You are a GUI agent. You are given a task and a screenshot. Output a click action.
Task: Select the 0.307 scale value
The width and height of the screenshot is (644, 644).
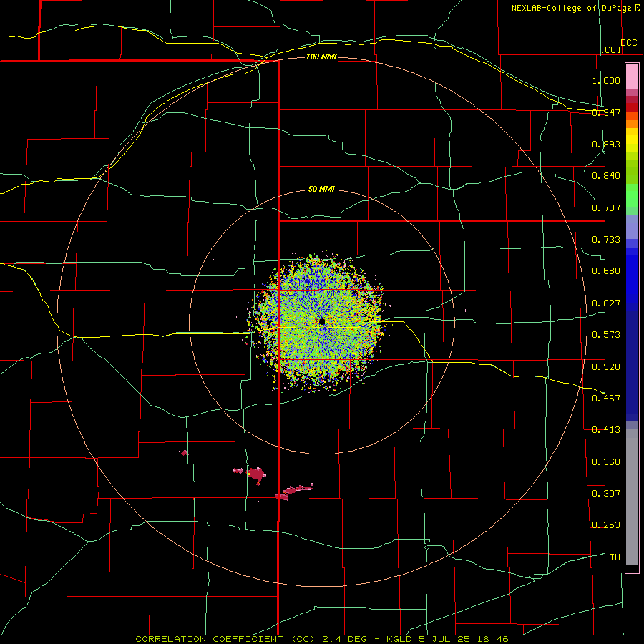coord(606,493)
